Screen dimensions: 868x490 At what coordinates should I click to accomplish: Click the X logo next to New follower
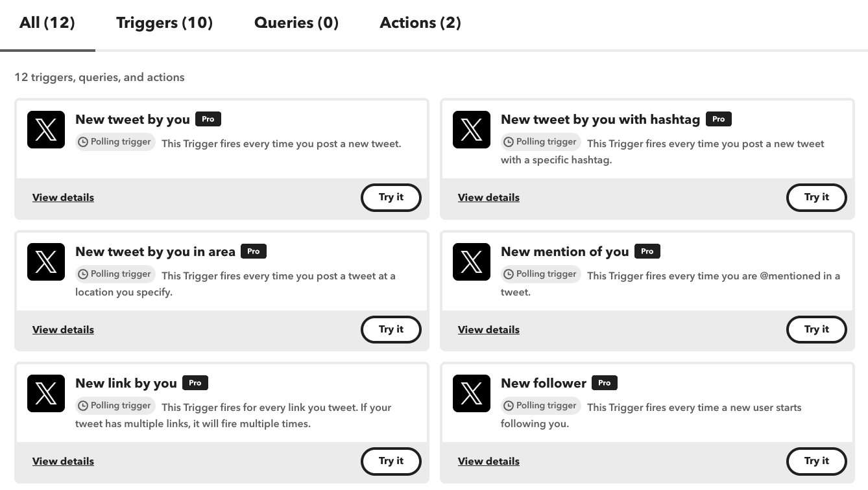tap(472, 393)
